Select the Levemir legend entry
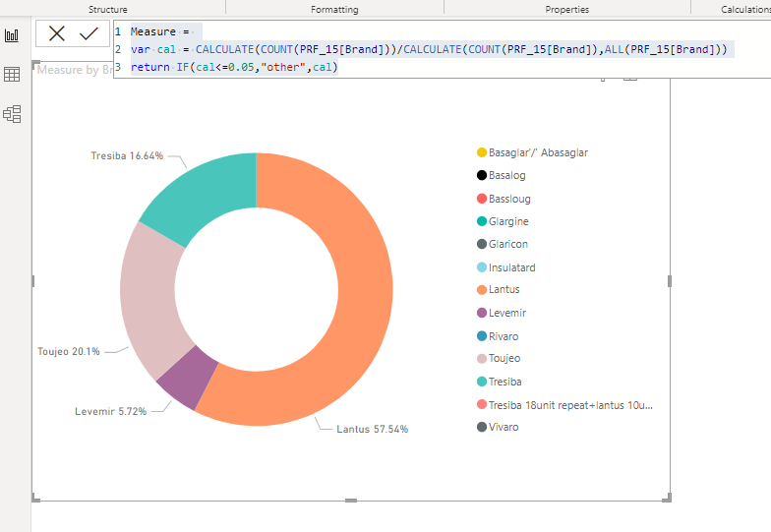 (x=502, y=313)
